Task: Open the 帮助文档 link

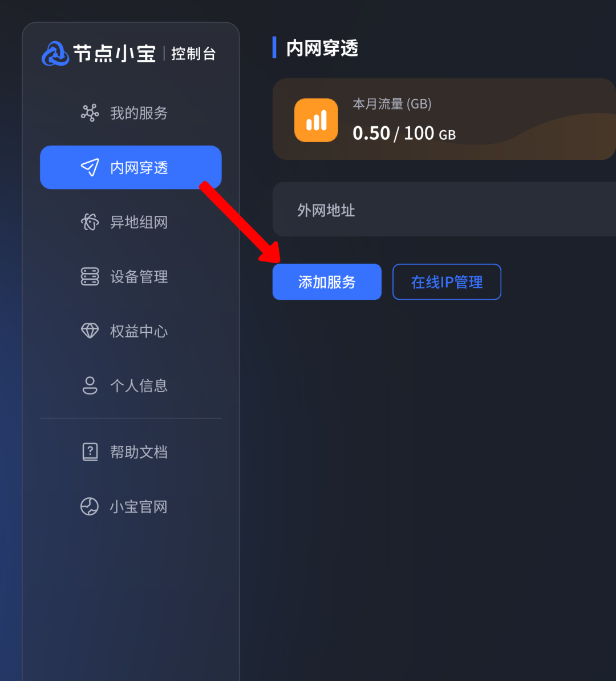Action: 131,452
